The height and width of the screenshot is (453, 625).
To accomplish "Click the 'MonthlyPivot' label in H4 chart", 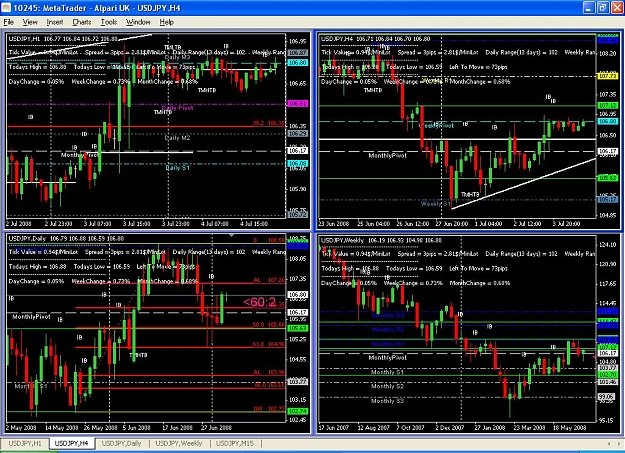I will 388,156.
